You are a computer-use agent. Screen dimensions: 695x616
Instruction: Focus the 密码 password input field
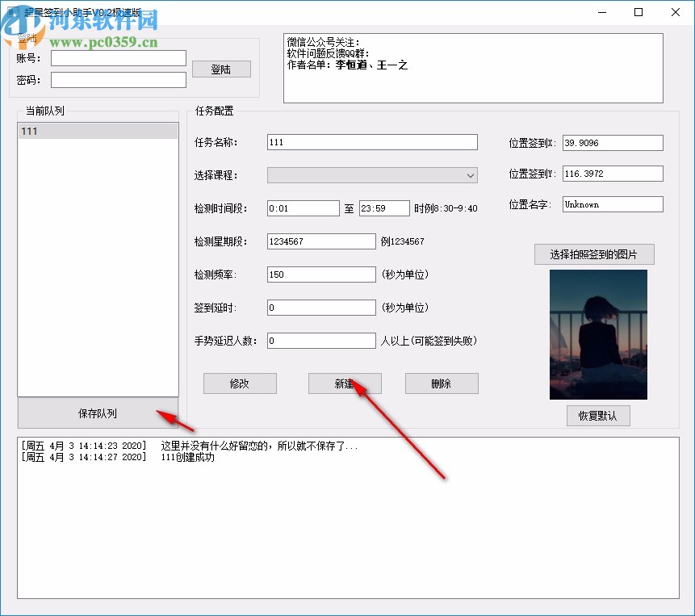119,80
